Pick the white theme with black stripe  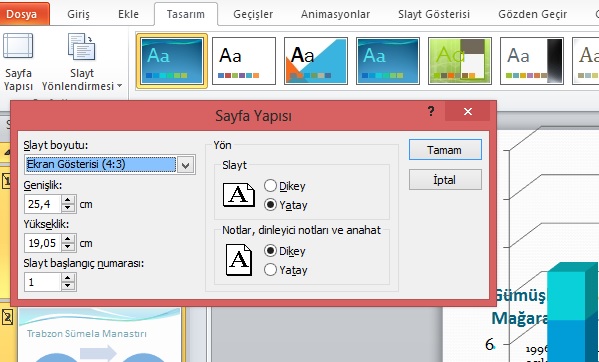(x=531, y=61)
